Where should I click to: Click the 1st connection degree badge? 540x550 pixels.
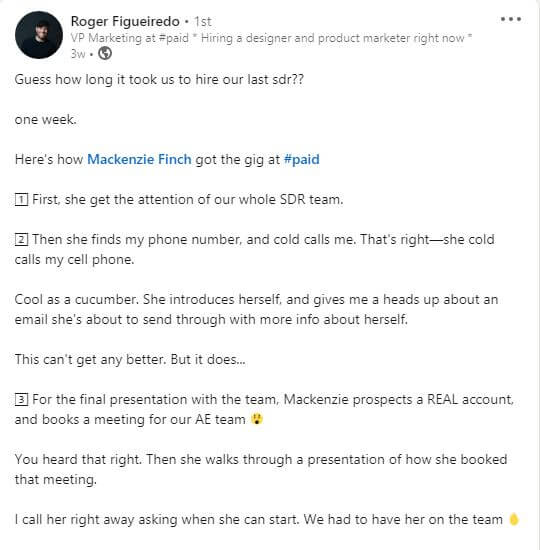tap(202, 22)
